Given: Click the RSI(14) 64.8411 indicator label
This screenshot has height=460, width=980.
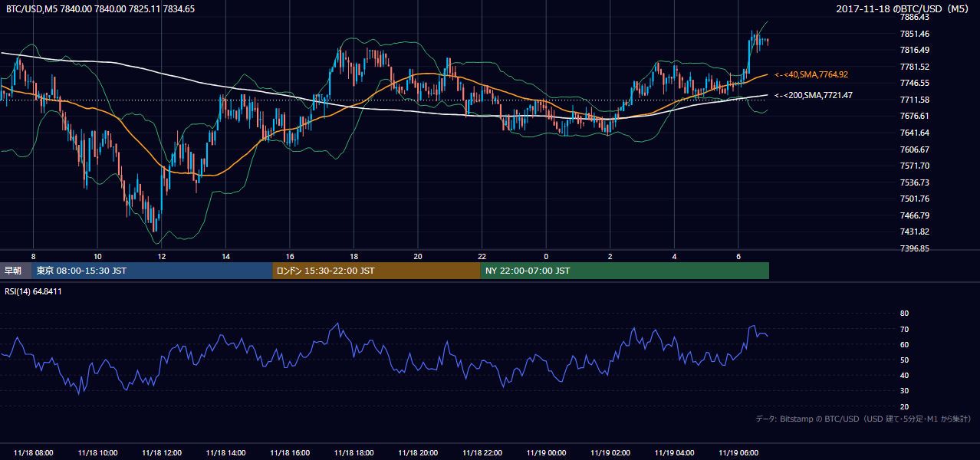Looking at the screenshot, I should [x=34, y=292].
